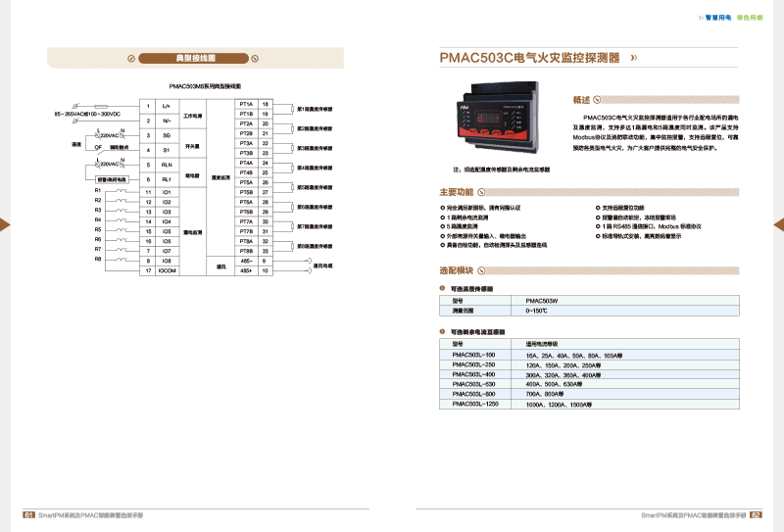Click icon left of wiring diagram title
The width and height of the screenshot is (784, 532).
pos(145,59)
